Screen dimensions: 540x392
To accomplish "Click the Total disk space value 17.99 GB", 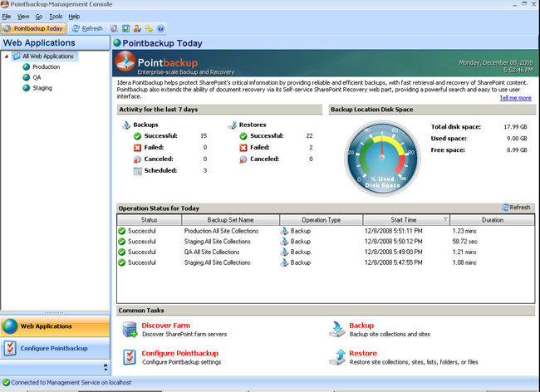I will pyautogui.click(x=515, y=126).
